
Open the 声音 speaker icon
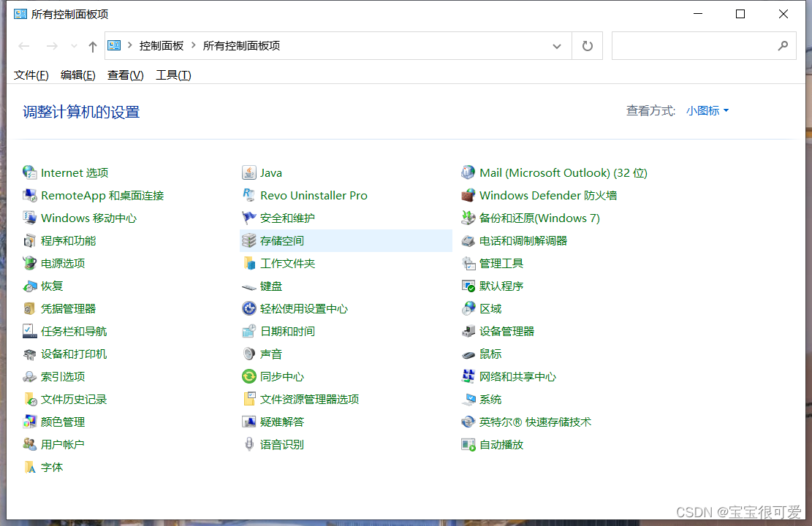point(249,354)
